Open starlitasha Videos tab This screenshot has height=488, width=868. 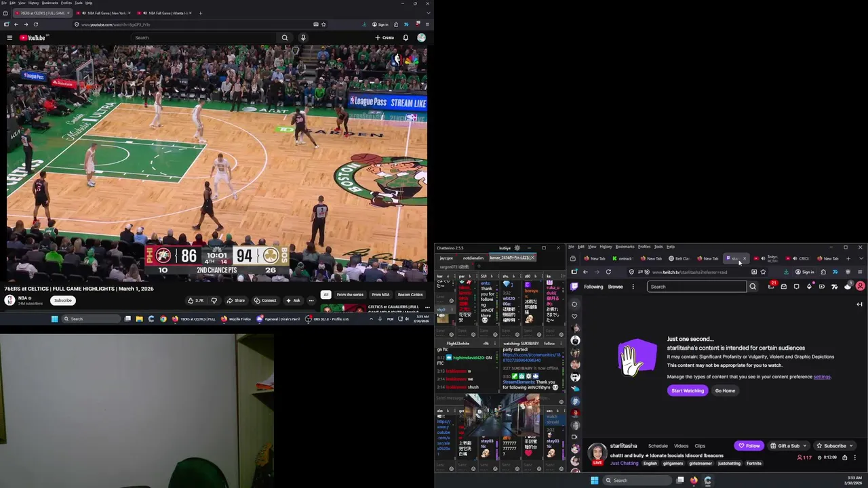[x=682, y=446]
